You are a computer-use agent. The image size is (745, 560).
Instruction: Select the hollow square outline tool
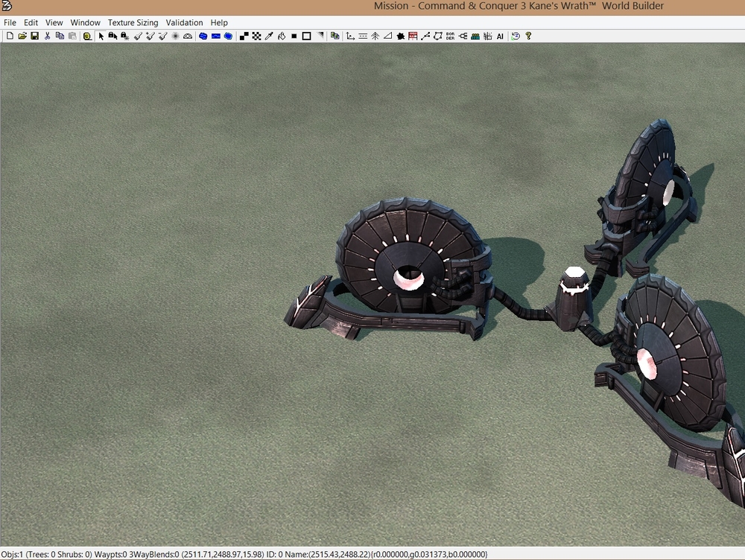tap(306, 36)
